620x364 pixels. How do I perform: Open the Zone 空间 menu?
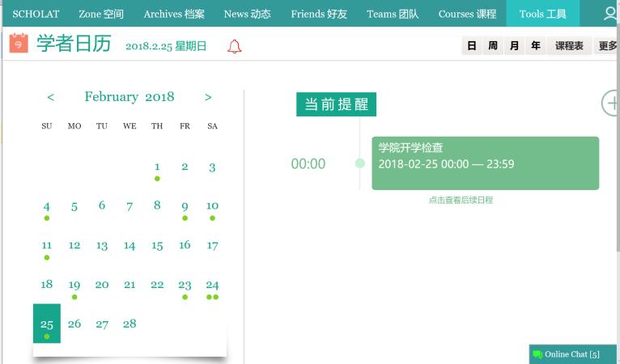pyautogui.click(x=101, y=14)
